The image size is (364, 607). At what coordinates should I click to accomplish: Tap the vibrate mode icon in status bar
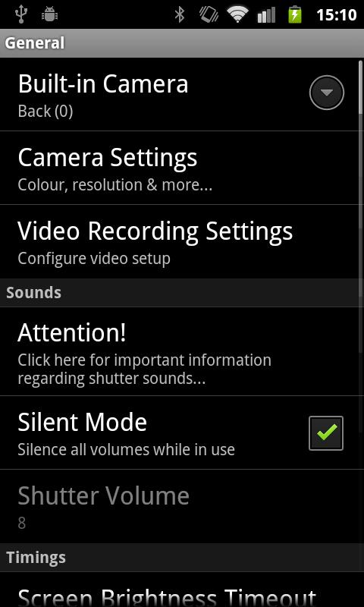[209, 14]
